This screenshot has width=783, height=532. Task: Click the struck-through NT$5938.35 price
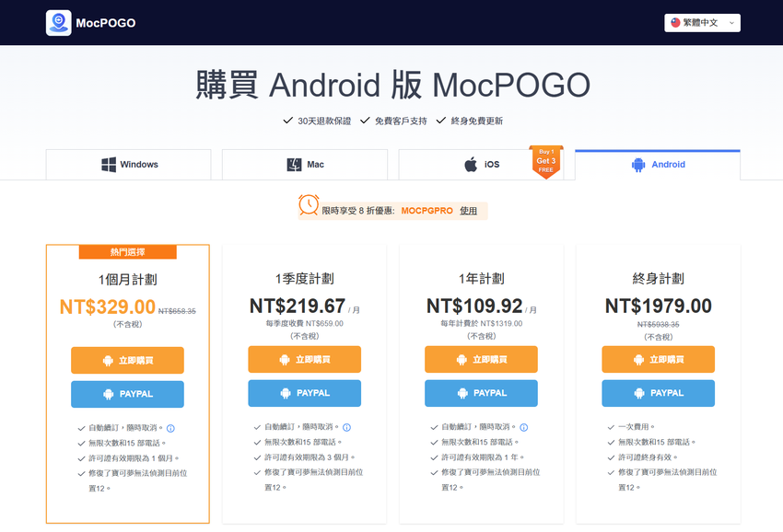pos(658,324)
